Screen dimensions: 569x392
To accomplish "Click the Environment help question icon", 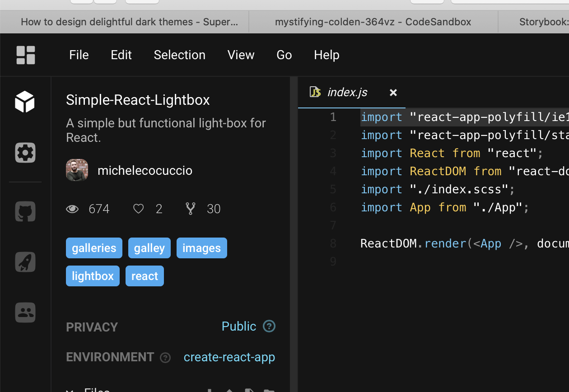I will click(x=165, y=358).
